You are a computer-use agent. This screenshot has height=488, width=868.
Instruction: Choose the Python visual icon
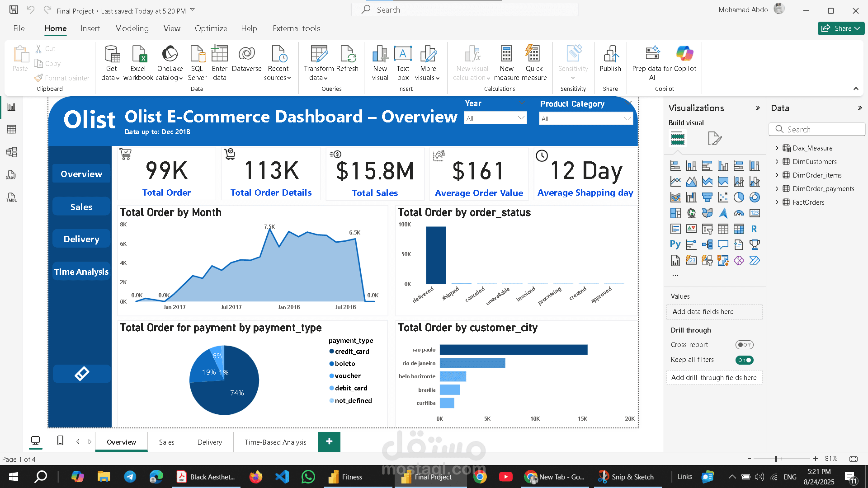675,244
